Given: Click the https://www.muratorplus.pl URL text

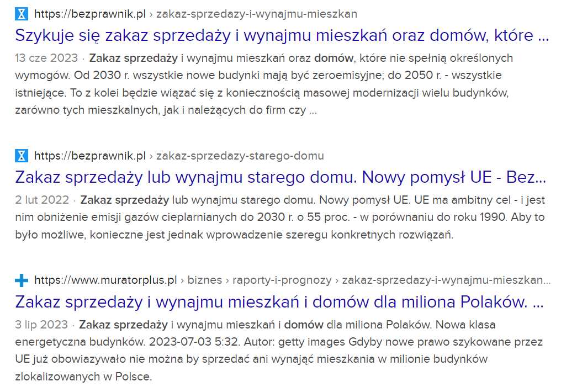Looking at the screenshot, I should pos(105,280).
